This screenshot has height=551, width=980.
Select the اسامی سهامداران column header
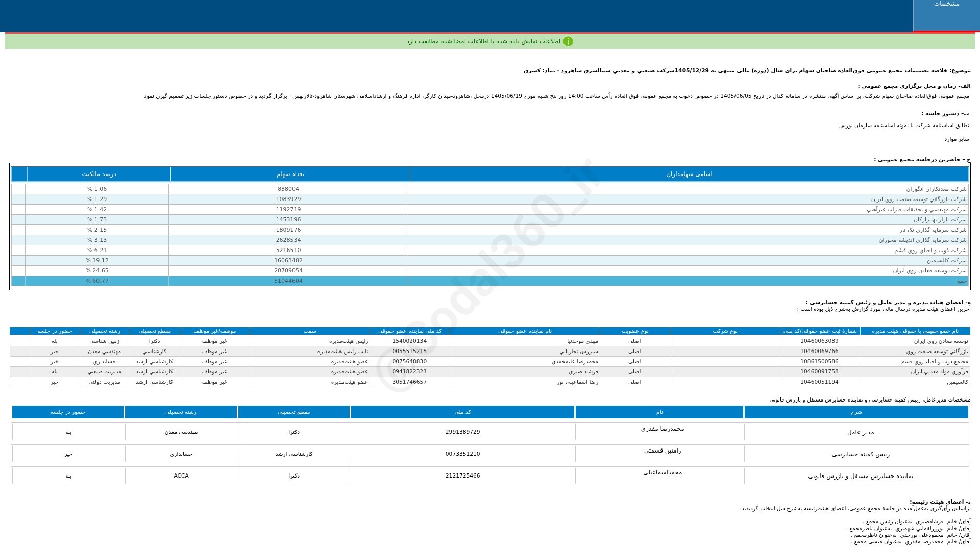coord(689,174)
